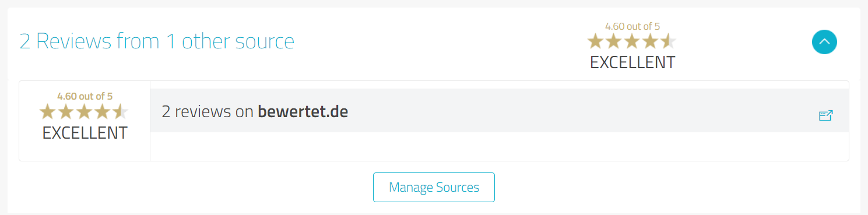868x215 pixels.
Task: Open the bewertet.de external link icon
Action: point(825,115)
